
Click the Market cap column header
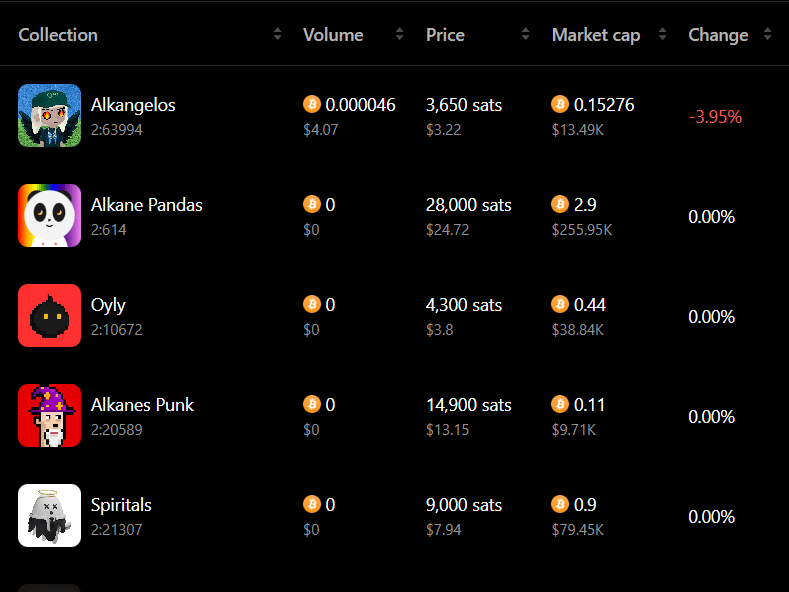click(x=596, y=35)
